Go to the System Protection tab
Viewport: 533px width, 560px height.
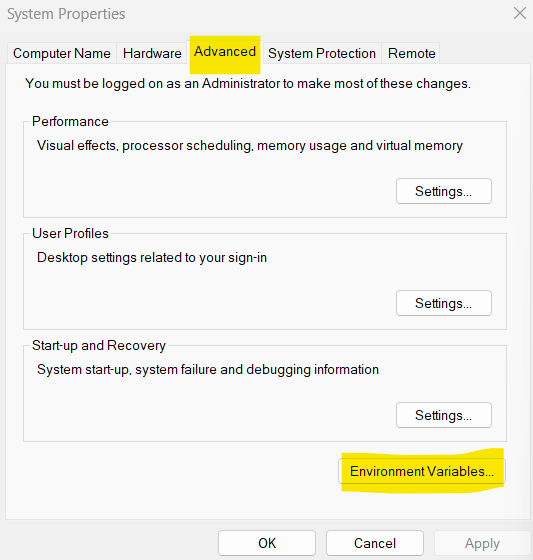tap(322, 53)
